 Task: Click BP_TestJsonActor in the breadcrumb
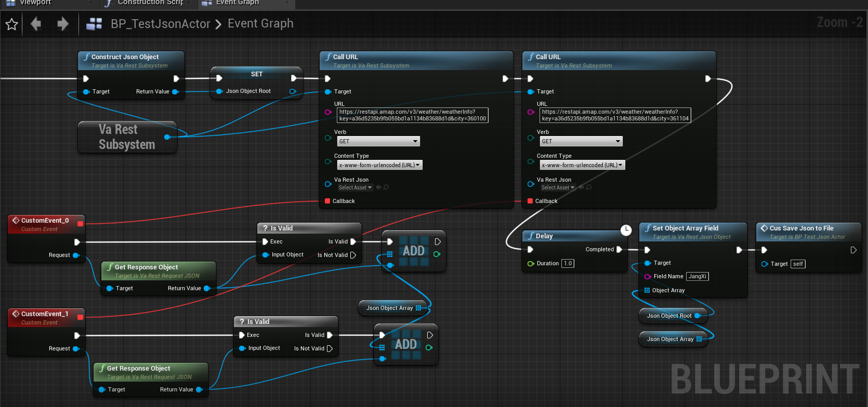click(x=160, y=24)
